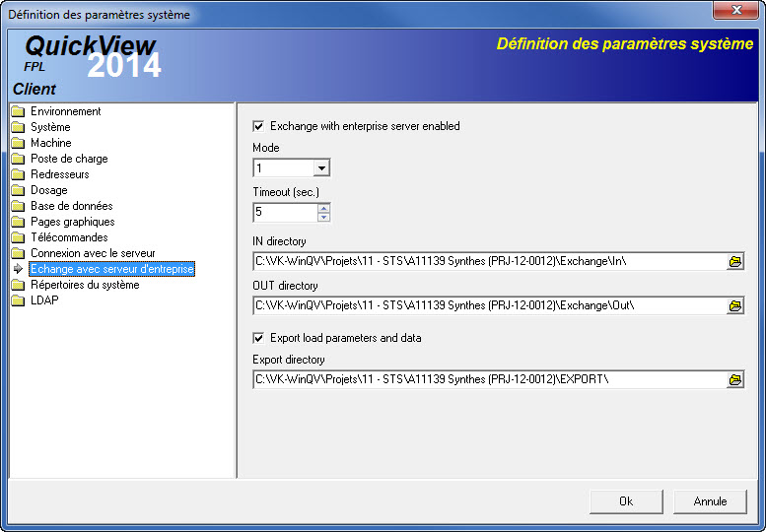
Task: Click the Pages graphiques folder icon
Action: point(18,222)
